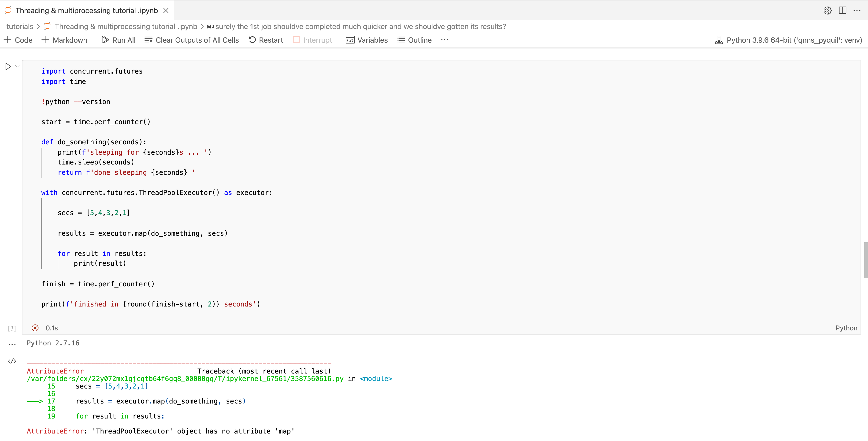The width and height of the screenshot is (868, 441).
Task: Select the Python kernel in the status bar
Action: (788, 40)
